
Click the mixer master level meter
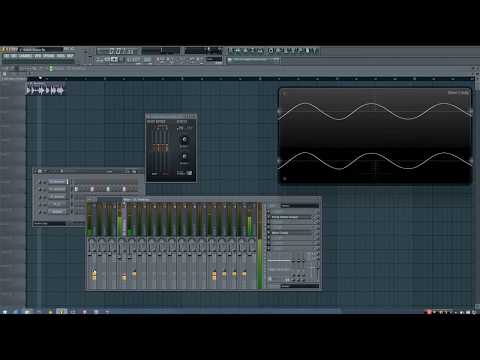260,245
